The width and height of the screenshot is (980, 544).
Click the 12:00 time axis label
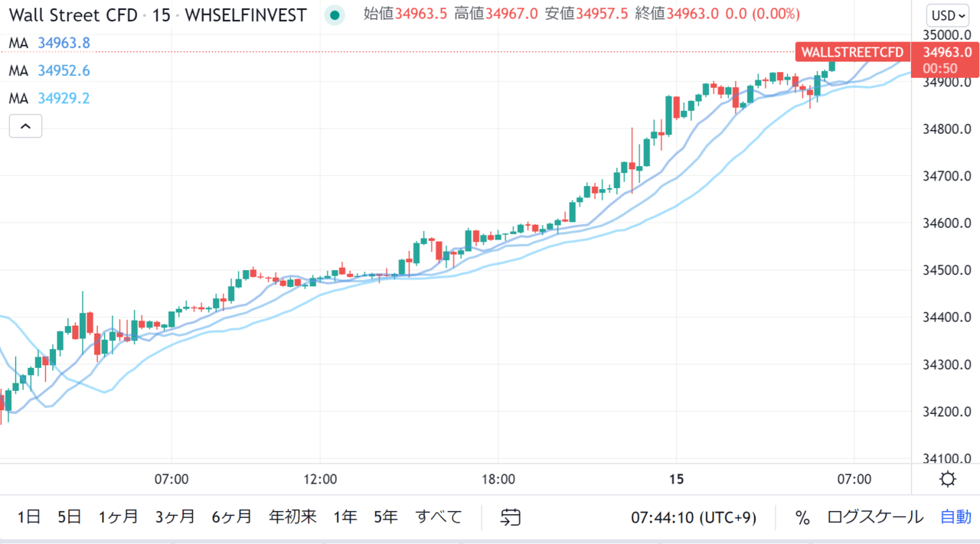click(x=320, y=480)
